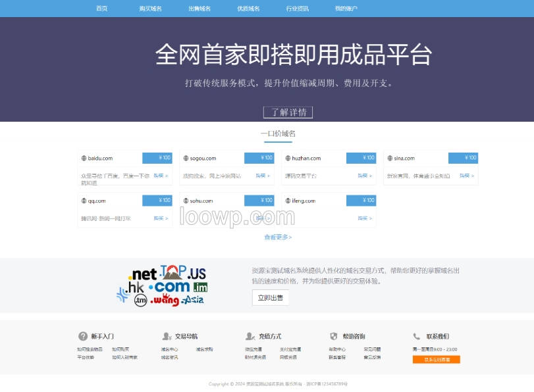
Task: Open the 支付宝充值 footer link
Action: click(290, 349)
